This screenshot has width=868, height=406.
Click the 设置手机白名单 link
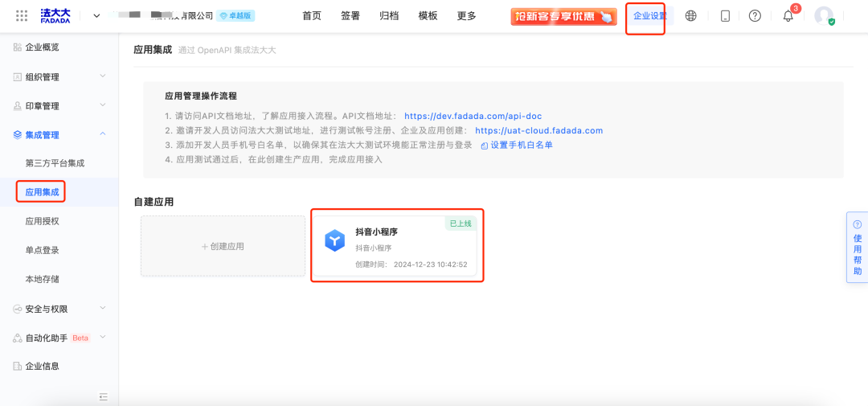coord(517,146)
